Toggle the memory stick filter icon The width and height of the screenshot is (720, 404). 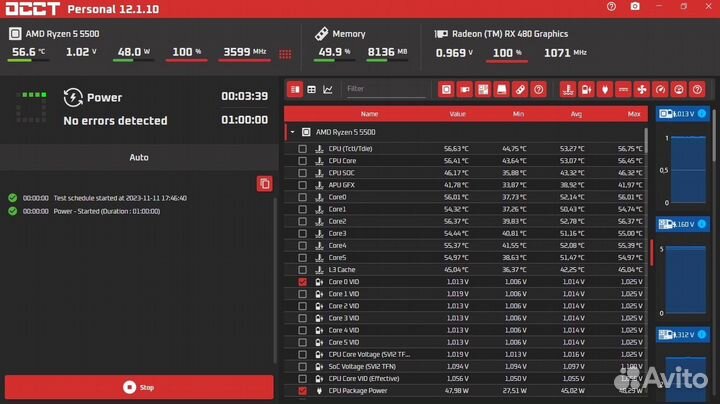click(520, 90)
